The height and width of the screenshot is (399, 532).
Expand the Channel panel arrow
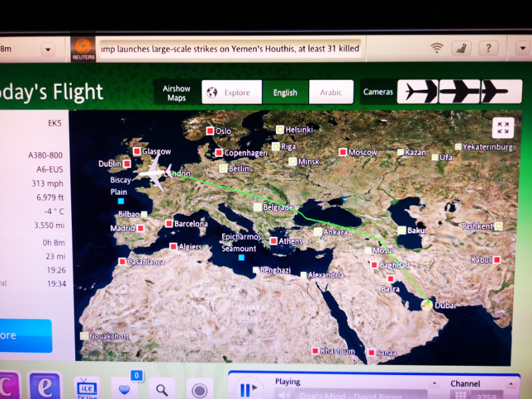coord(511,384)
